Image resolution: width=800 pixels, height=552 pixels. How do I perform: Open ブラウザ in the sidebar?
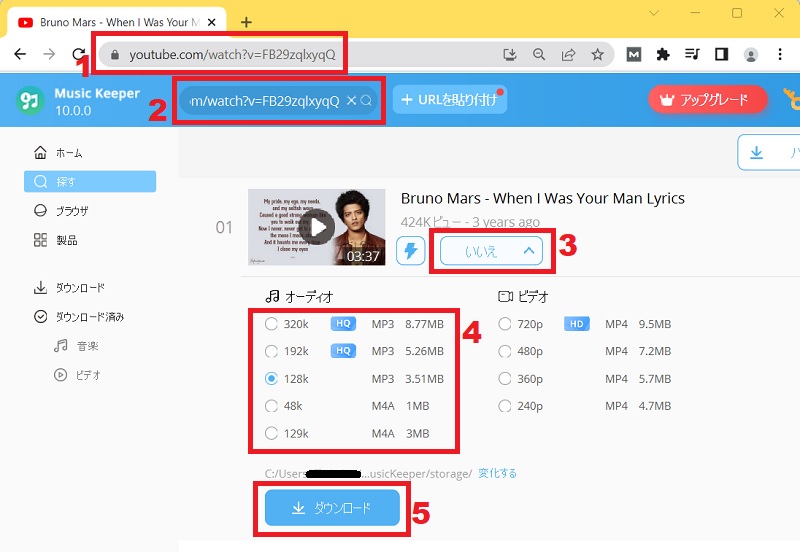[61, 211]
